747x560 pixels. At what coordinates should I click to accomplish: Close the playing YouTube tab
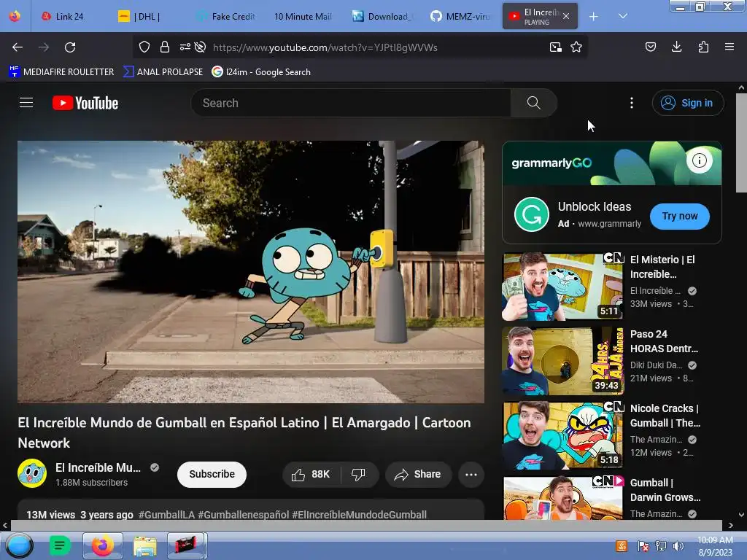566,16
